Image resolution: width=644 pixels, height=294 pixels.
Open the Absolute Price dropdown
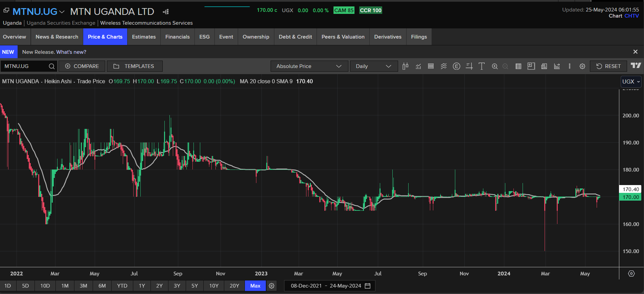[x=309, y=66]
